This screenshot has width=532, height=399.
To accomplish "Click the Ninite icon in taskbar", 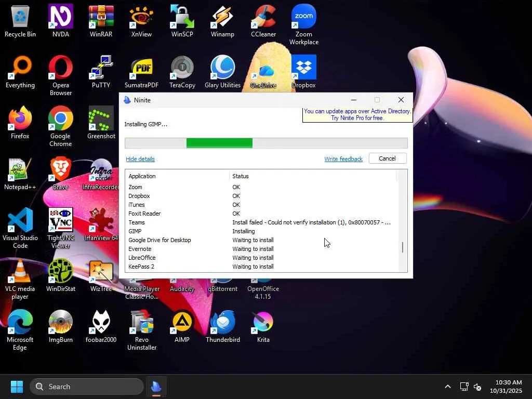I will (x=156, y=387).
